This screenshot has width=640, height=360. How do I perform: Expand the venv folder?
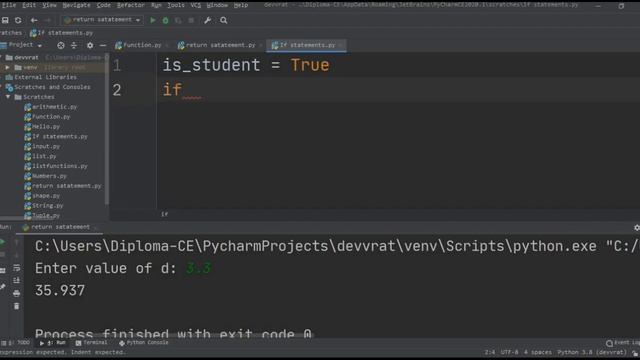(7, 67)
